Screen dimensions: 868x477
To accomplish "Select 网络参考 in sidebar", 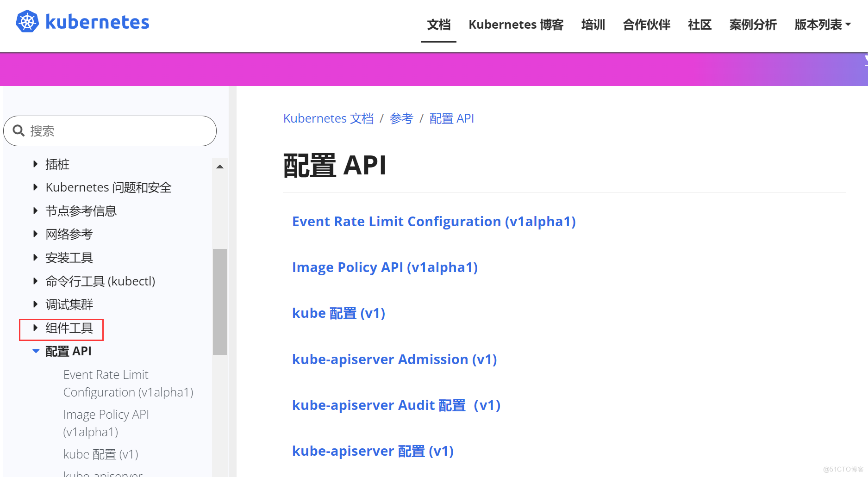I will (69, 234).
